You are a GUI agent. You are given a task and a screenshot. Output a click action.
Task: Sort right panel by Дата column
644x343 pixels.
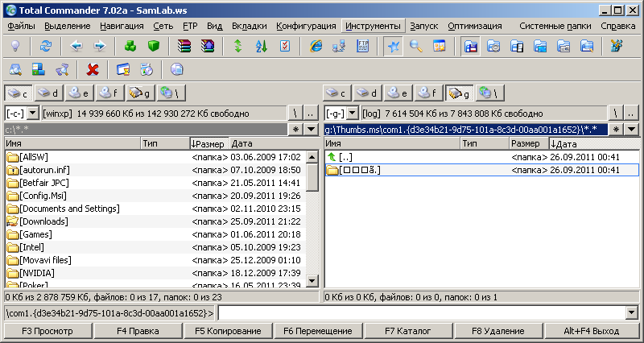[594, 143]
